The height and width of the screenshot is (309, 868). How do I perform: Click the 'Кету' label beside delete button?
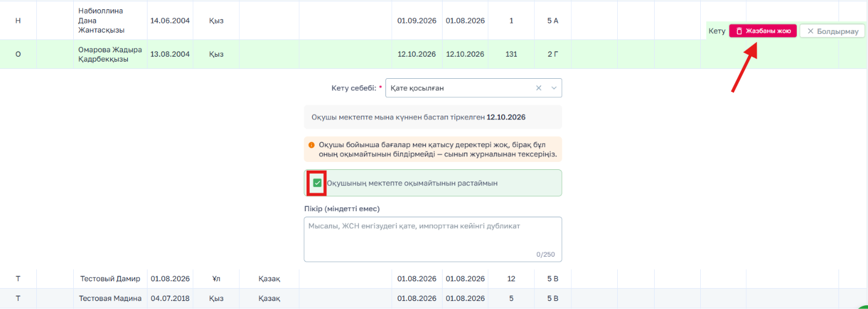717,31
